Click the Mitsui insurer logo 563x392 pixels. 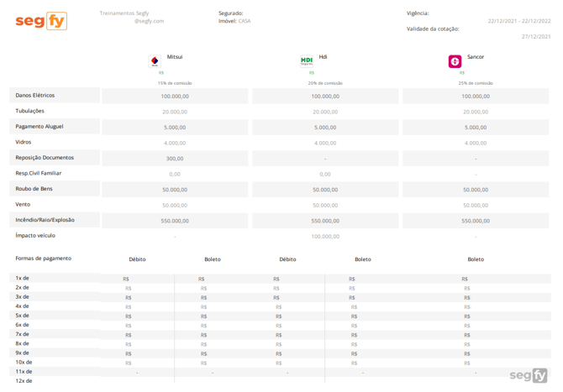(x=155, y=61)
